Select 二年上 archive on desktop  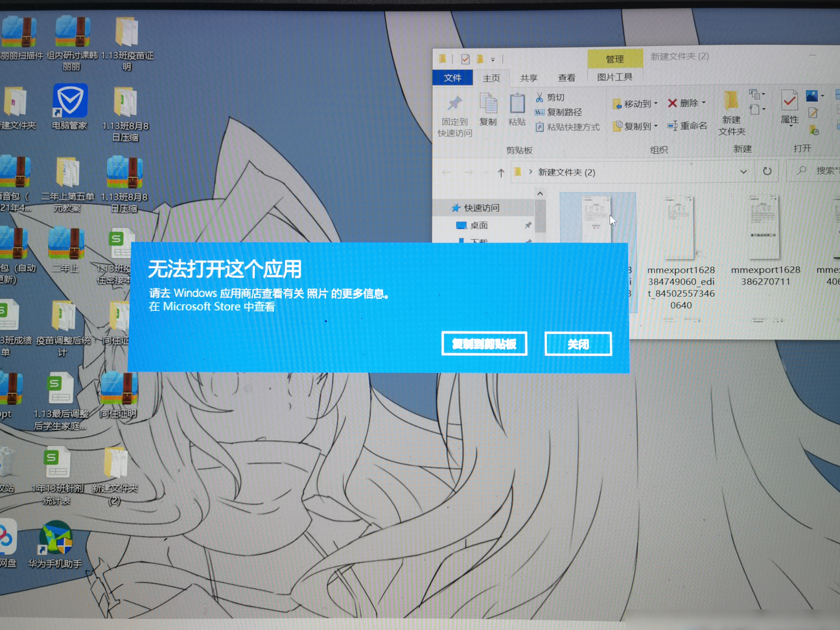tap(65, 250)
